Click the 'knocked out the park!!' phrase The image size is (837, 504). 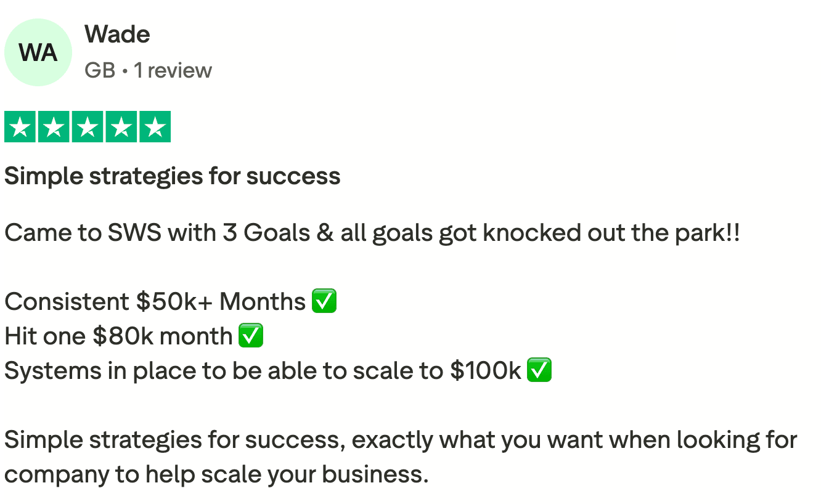(611, 234)
